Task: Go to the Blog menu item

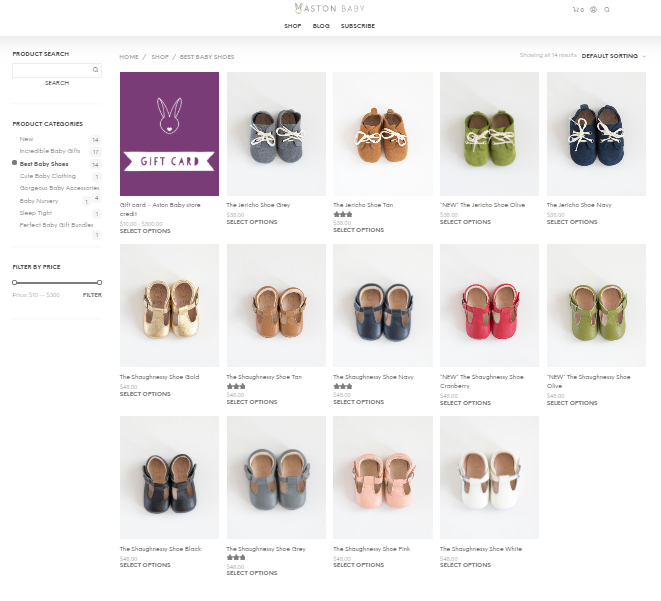Action: pyautogui.click(x=321, y=26)
